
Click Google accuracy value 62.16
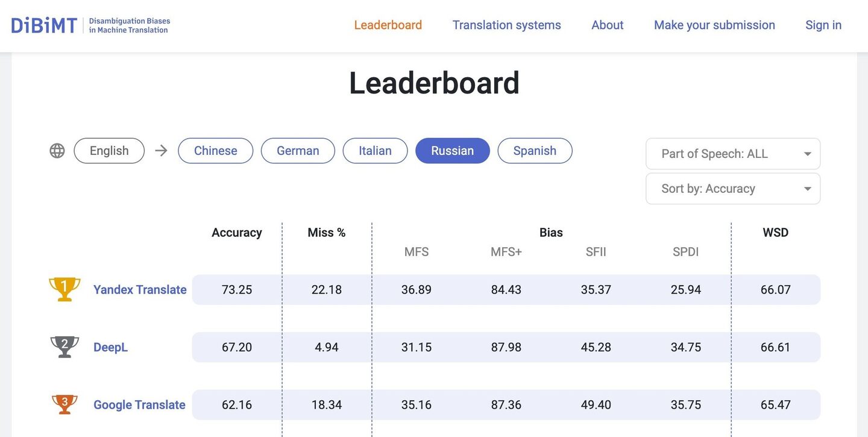[237, 405]
